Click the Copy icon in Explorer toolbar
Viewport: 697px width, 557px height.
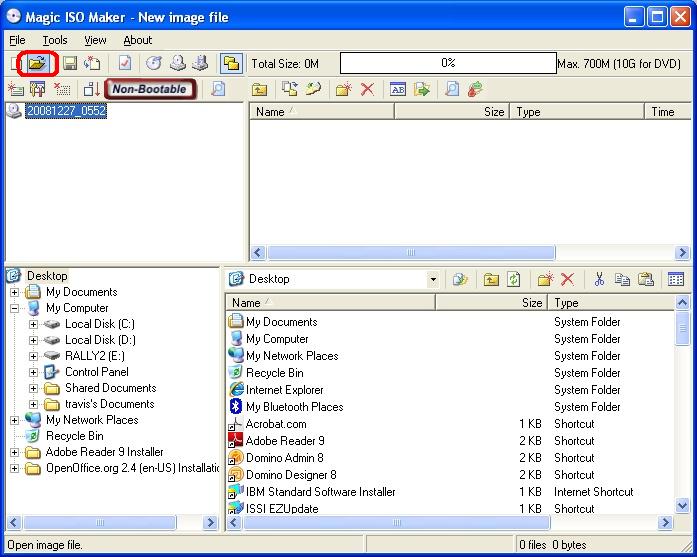click(622, 280)
